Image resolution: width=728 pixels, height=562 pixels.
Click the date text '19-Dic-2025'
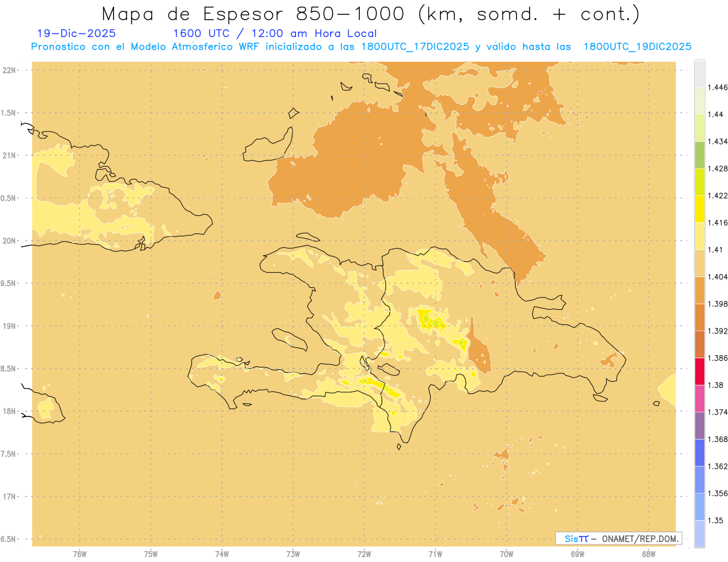point(76,33)
